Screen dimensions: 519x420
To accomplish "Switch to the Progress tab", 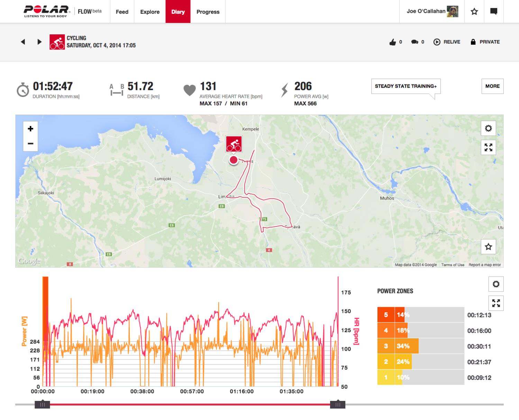I will 208,12.
